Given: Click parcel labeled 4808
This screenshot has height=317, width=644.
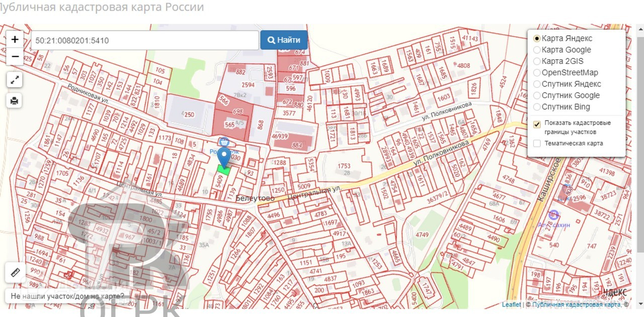Looking at the screenshot, I should pos(463,65).
